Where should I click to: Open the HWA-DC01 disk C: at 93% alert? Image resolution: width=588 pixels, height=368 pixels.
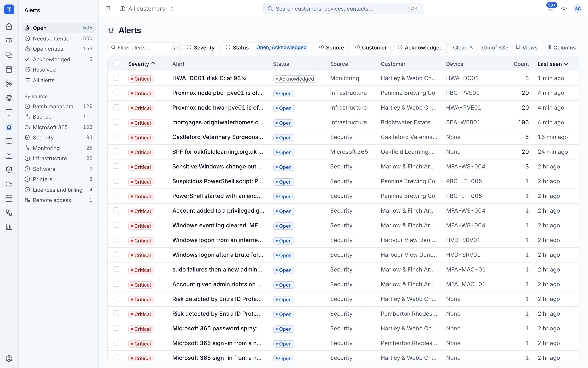pyautogui.click(x=209, y=78)
